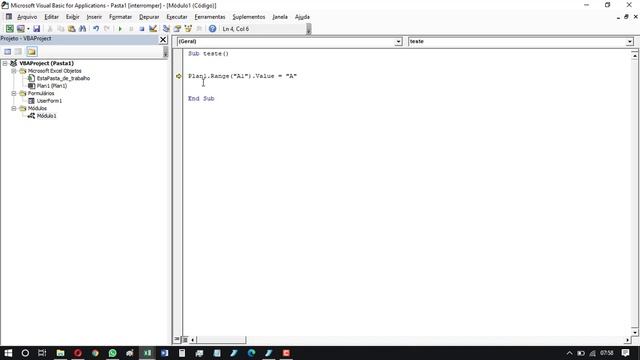Open the Formatar menu

point(120,17)
